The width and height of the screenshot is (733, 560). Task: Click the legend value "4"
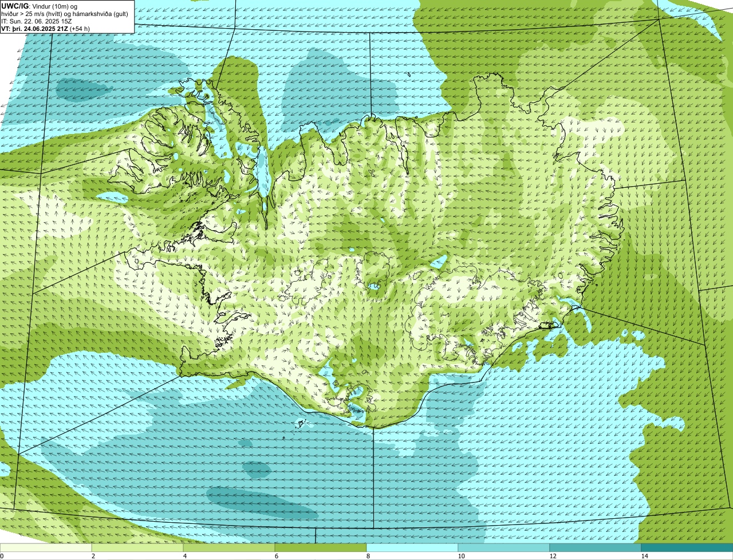[184, 556]
